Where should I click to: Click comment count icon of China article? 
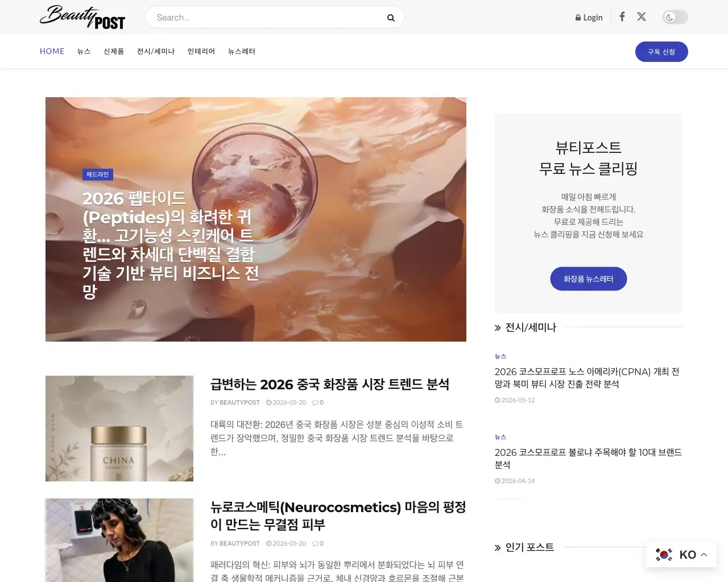coord(318,402)
